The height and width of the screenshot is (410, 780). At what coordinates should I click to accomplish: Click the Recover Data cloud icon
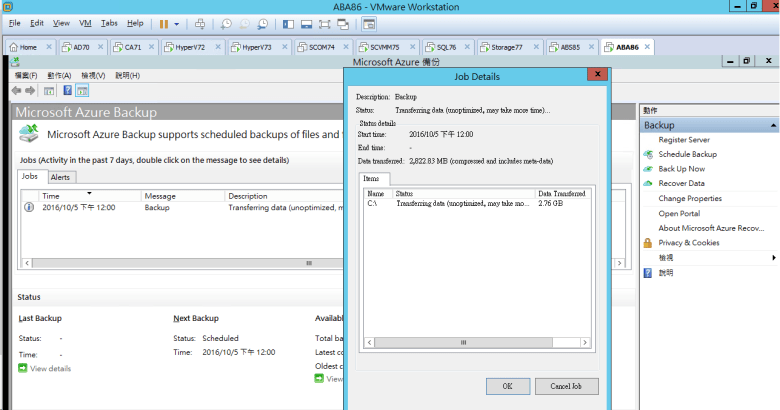click(648, 184)
